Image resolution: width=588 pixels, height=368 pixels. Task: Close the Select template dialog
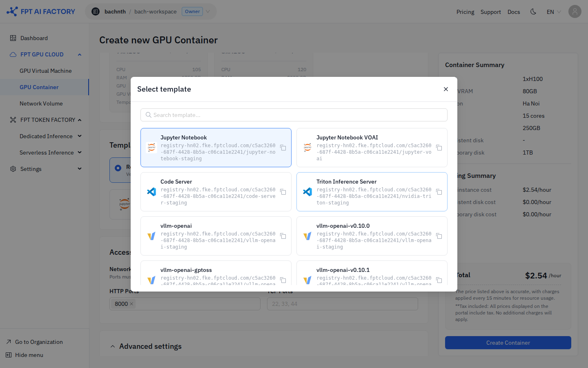tap(446, 89)
